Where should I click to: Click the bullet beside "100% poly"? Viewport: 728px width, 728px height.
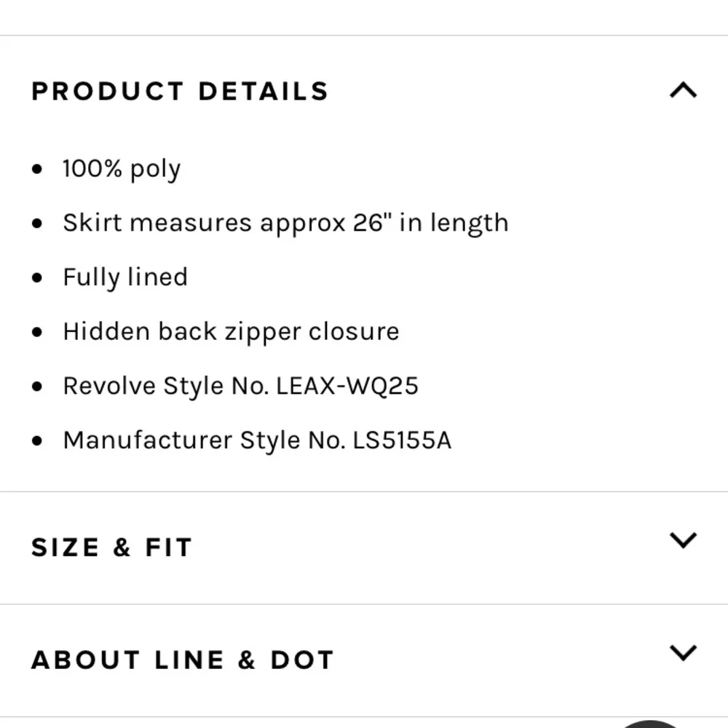point(38,170)
